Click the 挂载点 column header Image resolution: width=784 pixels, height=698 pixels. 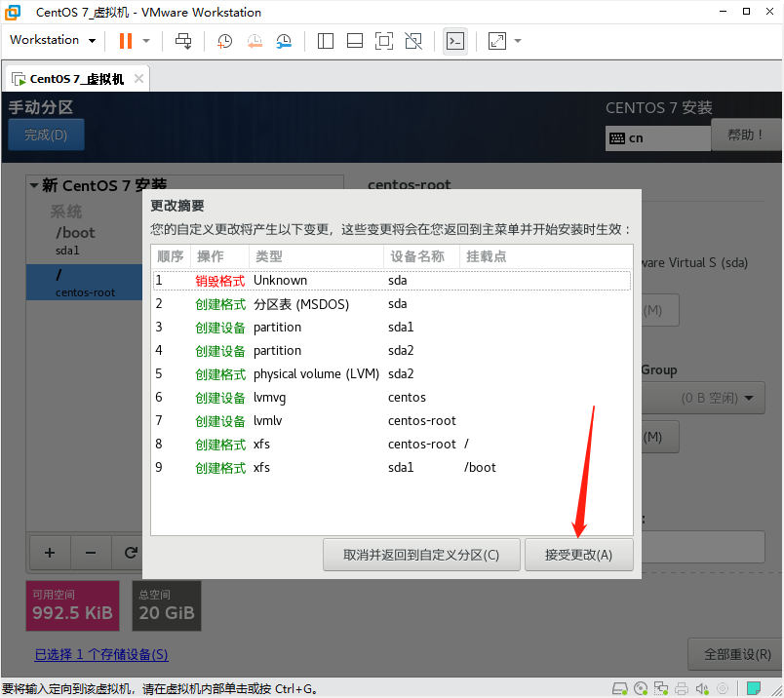click(546, 256)
